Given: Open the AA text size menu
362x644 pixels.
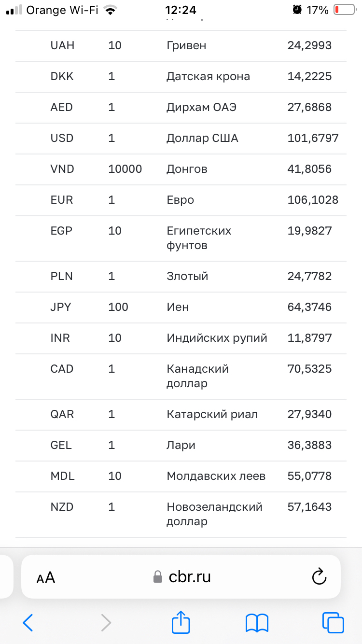Looking at the screenshot, I should click(46, 577).
